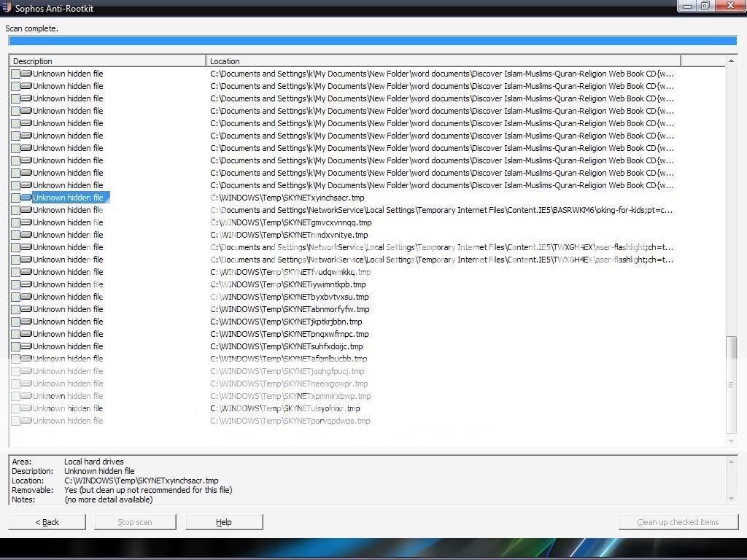The width and height of the screenshot is (747, 560).
Task: Select location C:\WINDOWS\Temp\SKYNETgmvcxvnnqq.tmp
Action: coord(290,222)
